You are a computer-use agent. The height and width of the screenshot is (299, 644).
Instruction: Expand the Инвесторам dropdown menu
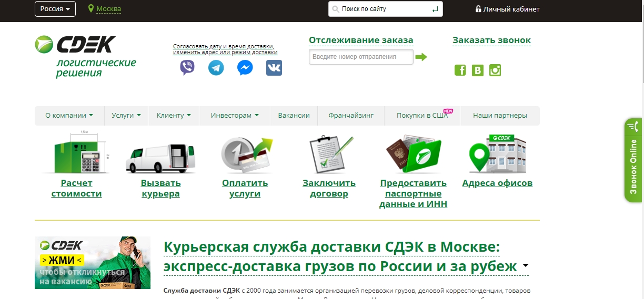coord(235,116)
